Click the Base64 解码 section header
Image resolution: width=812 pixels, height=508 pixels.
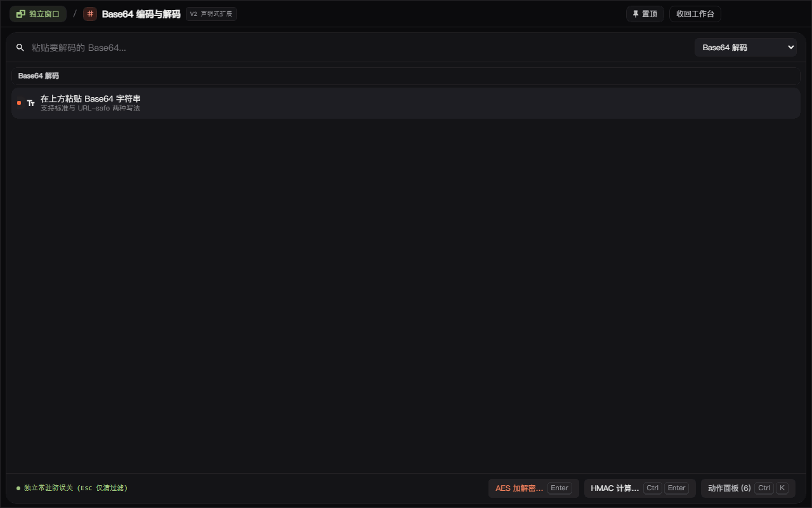(406, 76)
